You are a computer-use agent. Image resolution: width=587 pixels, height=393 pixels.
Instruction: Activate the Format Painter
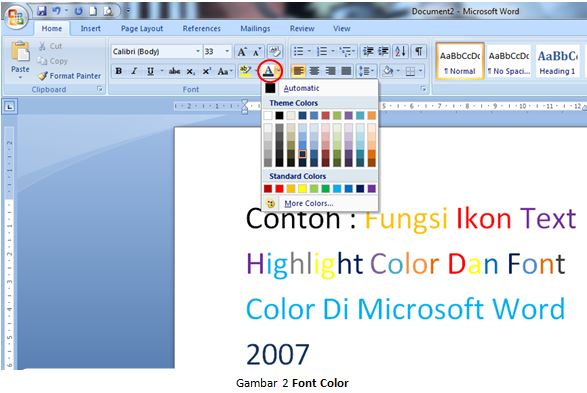coord(70,76)
